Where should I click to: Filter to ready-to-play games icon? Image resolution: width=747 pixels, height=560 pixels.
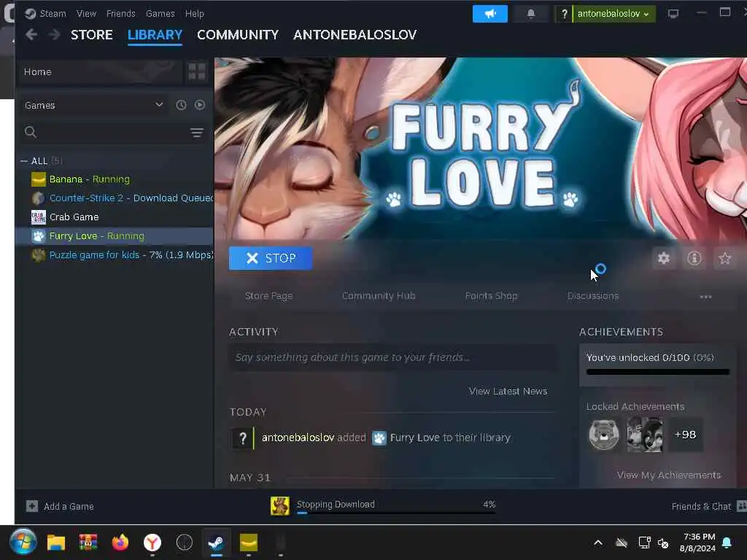[x=200, y=105]
